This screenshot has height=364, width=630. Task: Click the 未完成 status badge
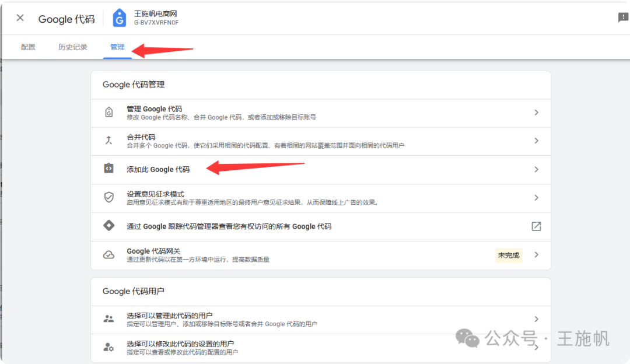pyautogui.click(x=509, y=255)
